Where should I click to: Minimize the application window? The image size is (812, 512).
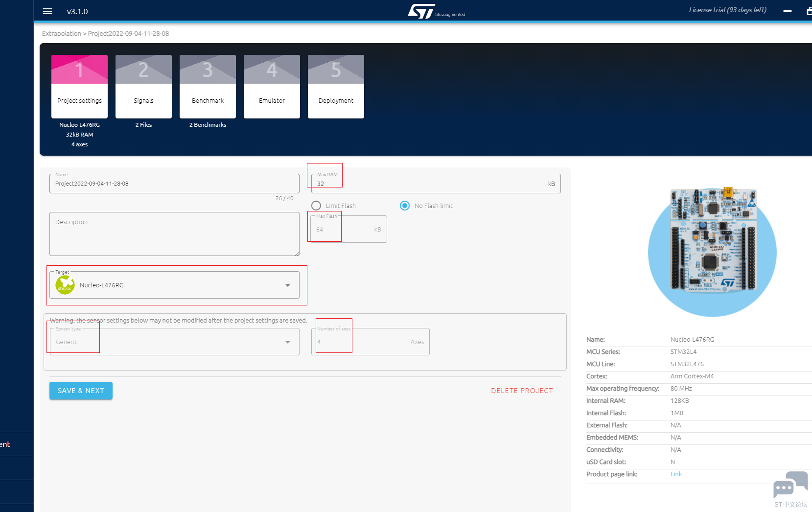pos(788,11)
